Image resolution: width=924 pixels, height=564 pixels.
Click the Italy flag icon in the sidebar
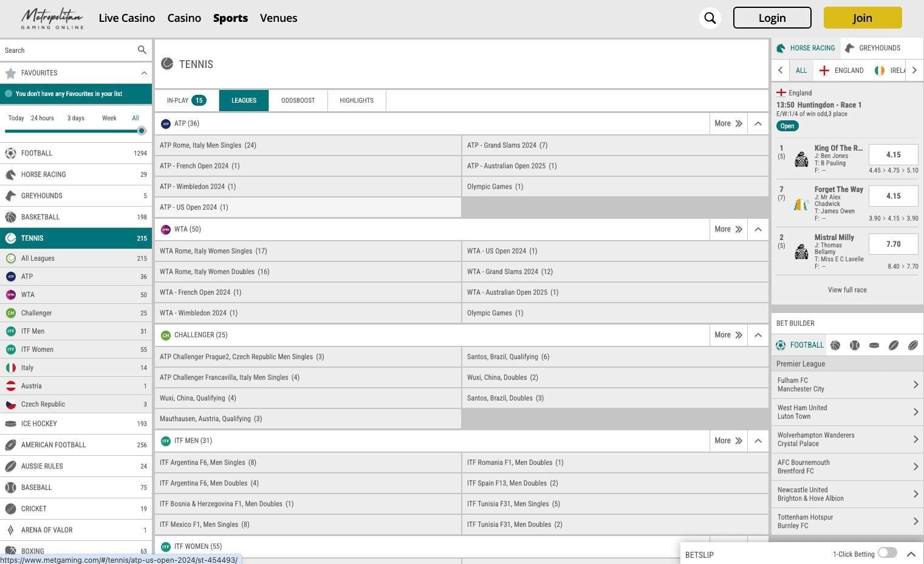[10, 368]
